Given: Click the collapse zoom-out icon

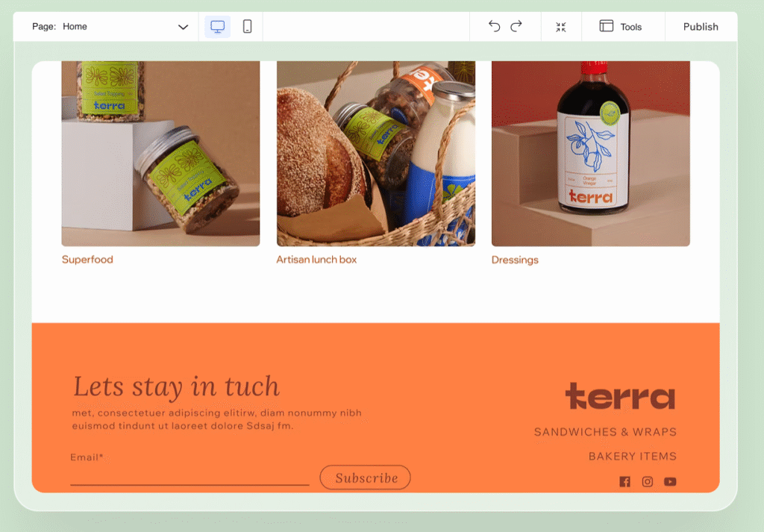Looking at the screenshot, I should tap(561, 27).
